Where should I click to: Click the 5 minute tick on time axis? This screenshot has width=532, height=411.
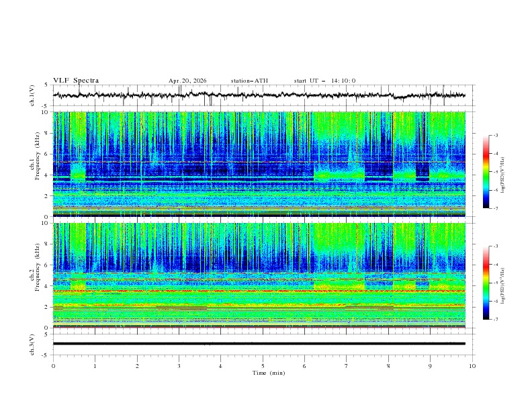263,366
